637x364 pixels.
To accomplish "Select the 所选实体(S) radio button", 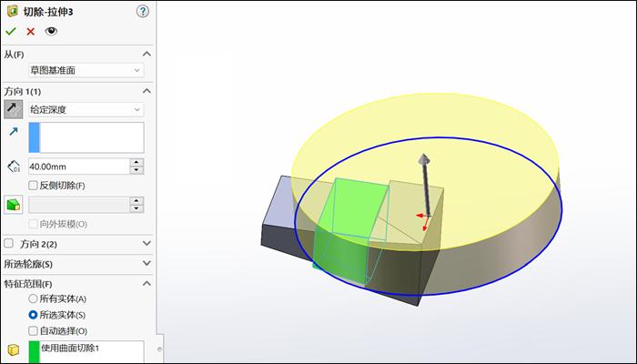I will point(33,315).
